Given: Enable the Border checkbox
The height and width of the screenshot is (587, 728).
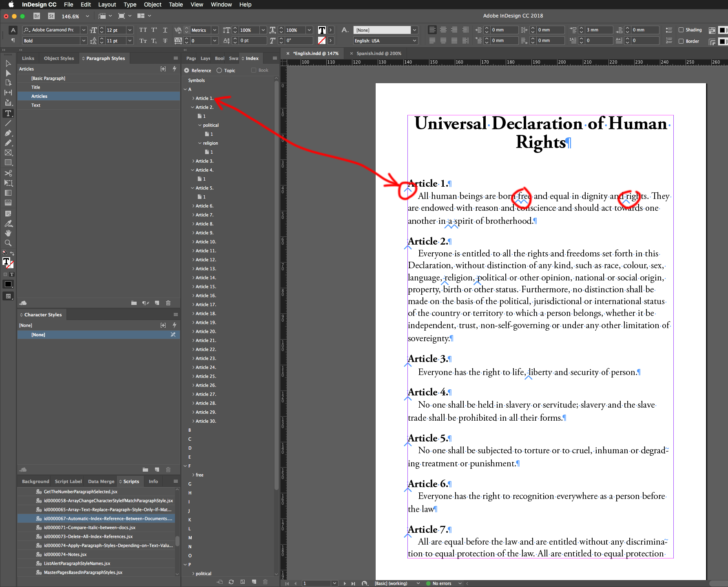Looking at the screenshot, I should click(x=681, y=41).
